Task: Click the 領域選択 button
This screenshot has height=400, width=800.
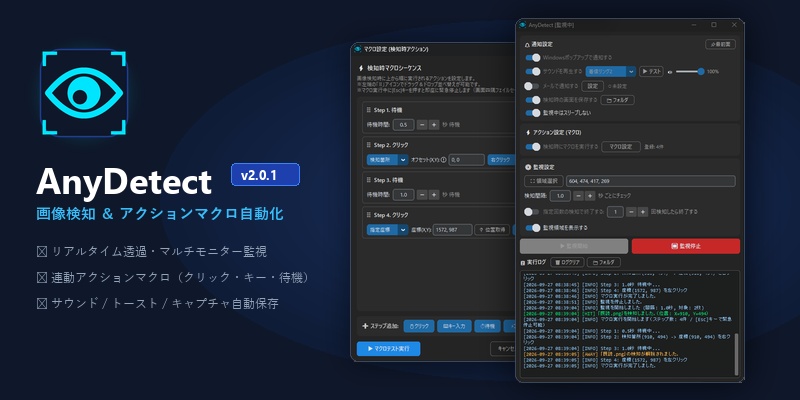Action: (x=543, y=181)
